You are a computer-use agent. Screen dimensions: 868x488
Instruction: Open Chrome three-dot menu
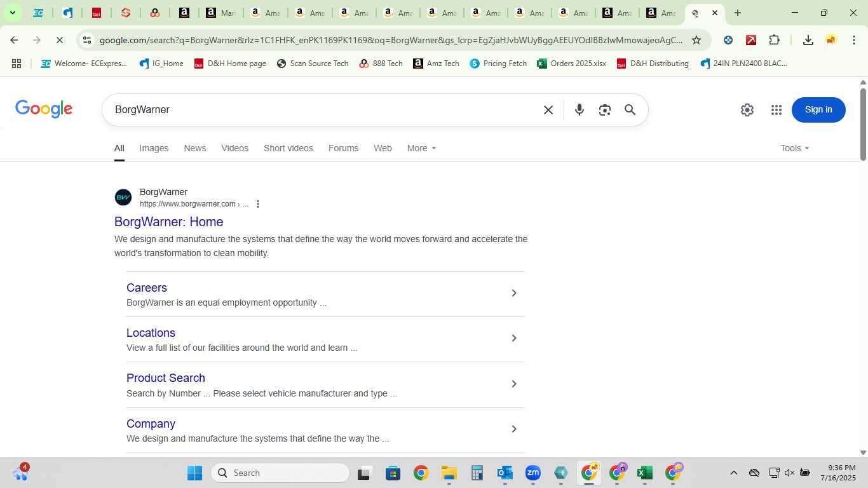coord(853,40)
